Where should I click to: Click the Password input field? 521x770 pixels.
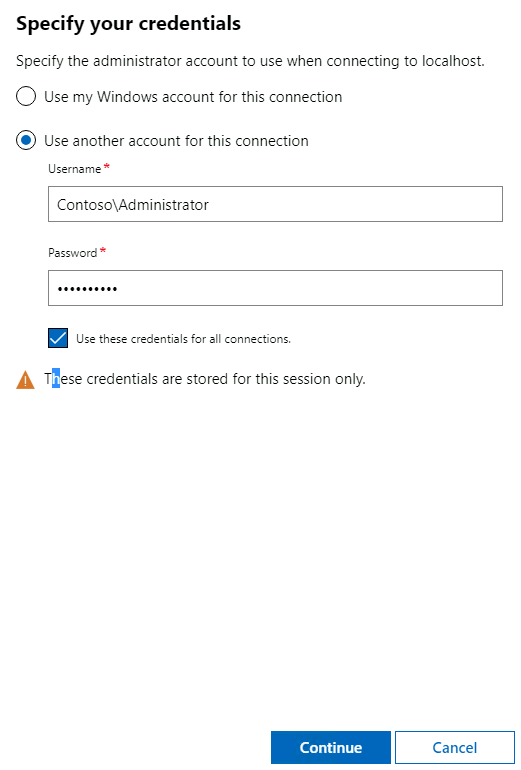275,288
